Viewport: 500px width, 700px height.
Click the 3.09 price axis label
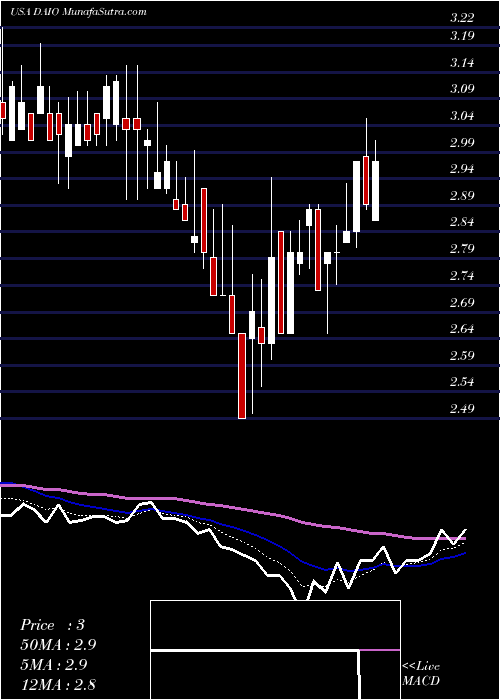point(462,89)
